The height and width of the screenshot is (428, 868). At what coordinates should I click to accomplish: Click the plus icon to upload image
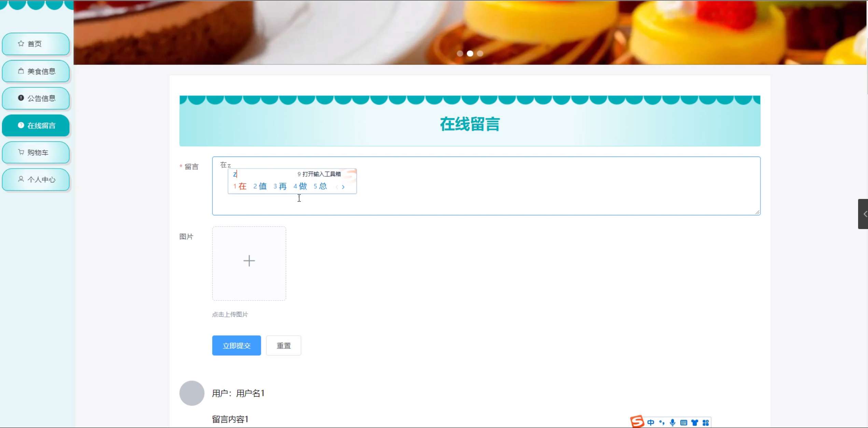[x=249, y=261]
